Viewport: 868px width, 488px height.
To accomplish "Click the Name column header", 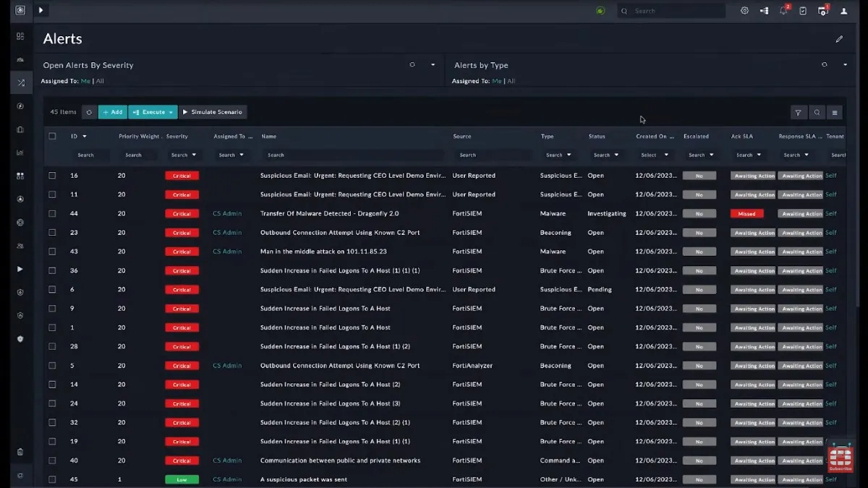I will click(x=268, y=136).
